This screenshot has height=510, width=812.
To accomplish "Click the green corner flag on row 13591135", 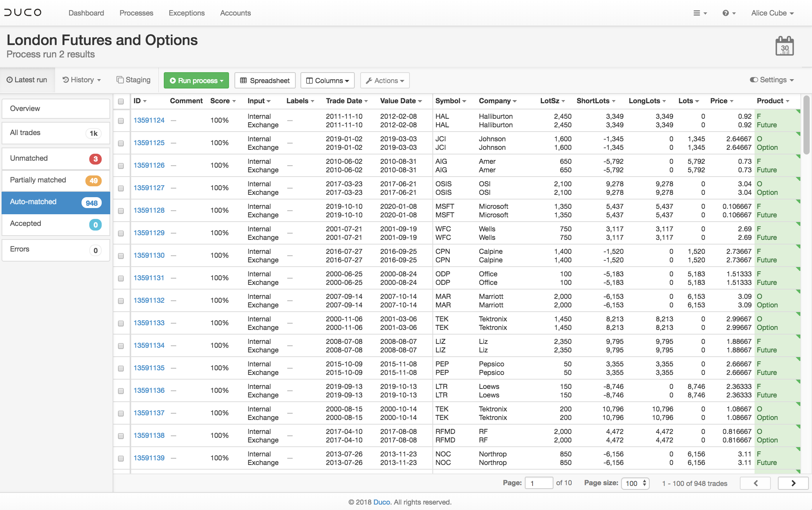I will (x=798, y=359).
